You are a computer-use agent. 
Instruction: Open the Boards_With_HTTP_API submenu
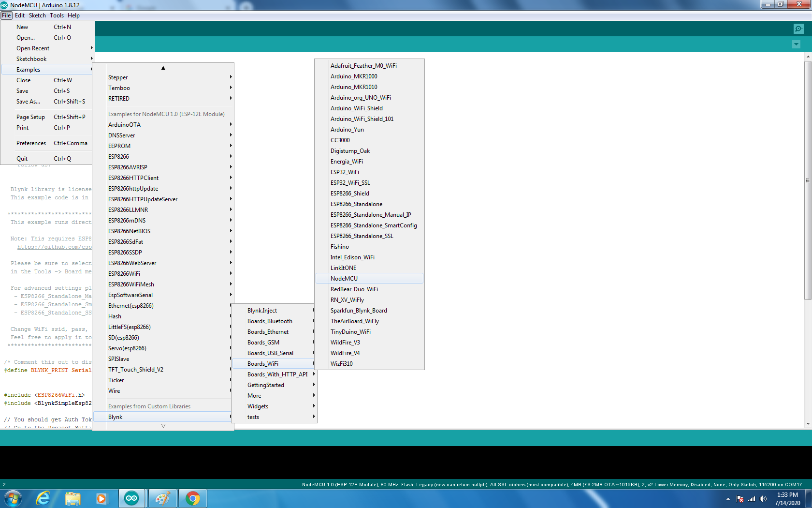click(x=275, y=374)
